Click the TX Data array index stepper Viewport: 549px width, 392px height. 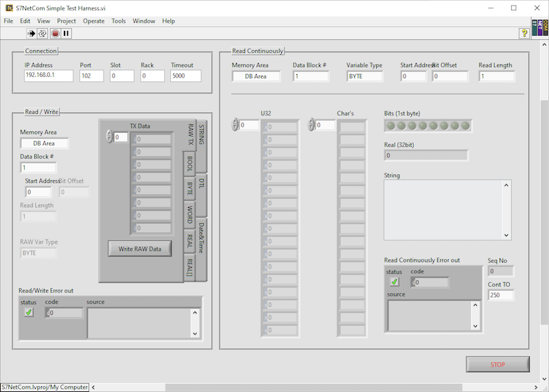(x=110, y=137)
